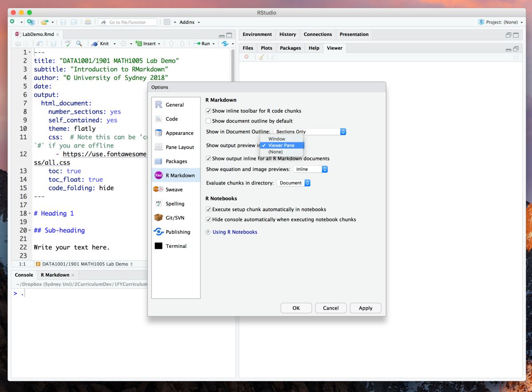Switch to the Connections tab
532x392 pixels.
pyautogui.click(x=318, y=34)
